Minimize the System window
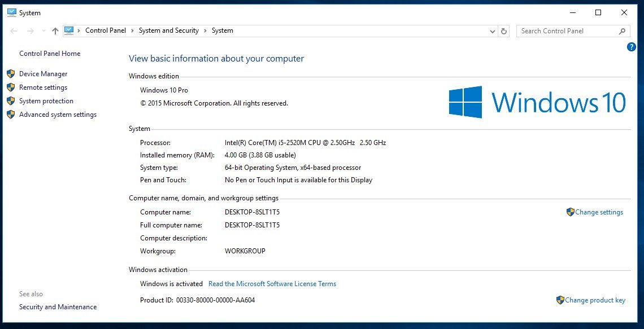 point(573,13)
